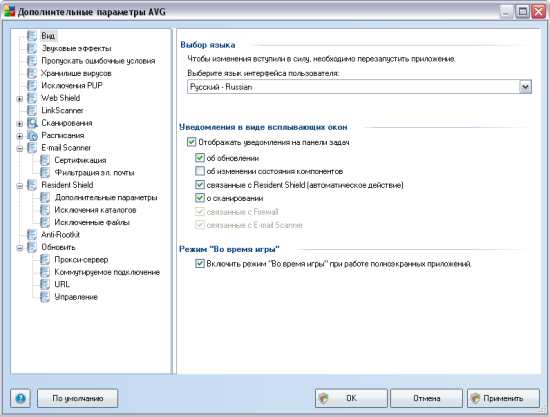Click the Хранилище вирусов item icon
550x417 pixels.
coord(32,73)
